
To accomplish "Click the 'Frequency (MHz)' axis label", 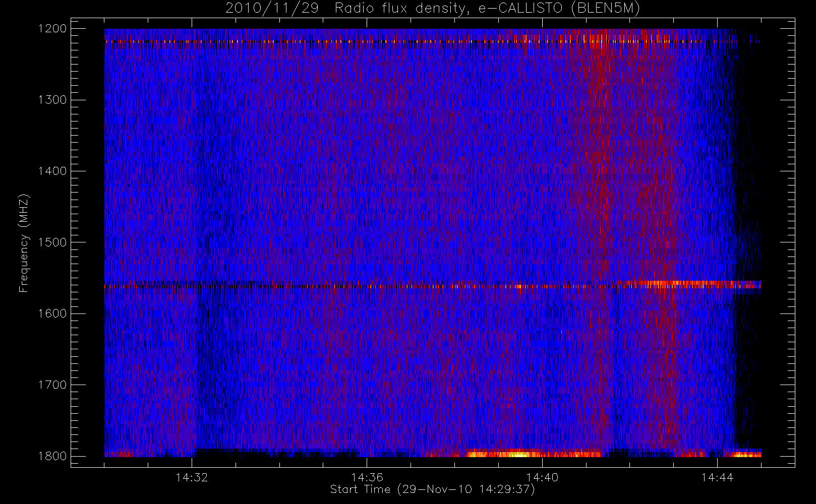I will [x=23, y=243].
